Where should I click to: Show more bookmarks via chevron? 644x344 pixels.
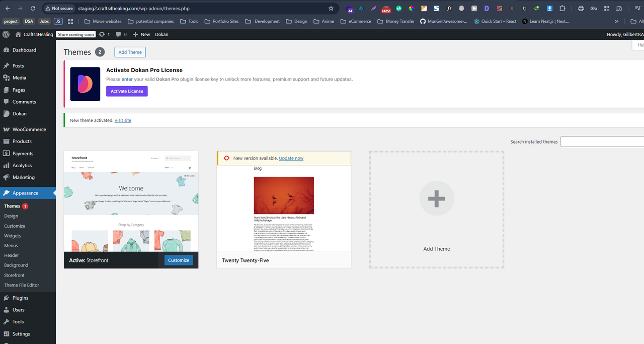coord(617,21)
